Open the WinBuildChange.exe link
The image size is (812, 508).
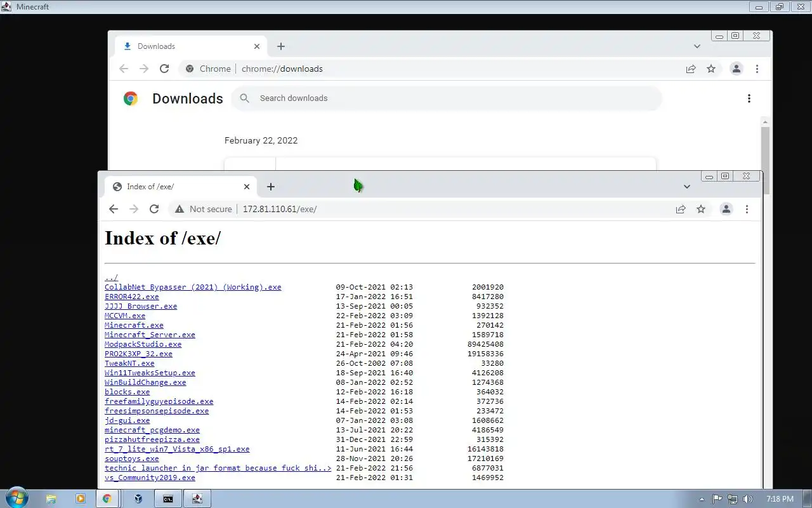(145, 382)
